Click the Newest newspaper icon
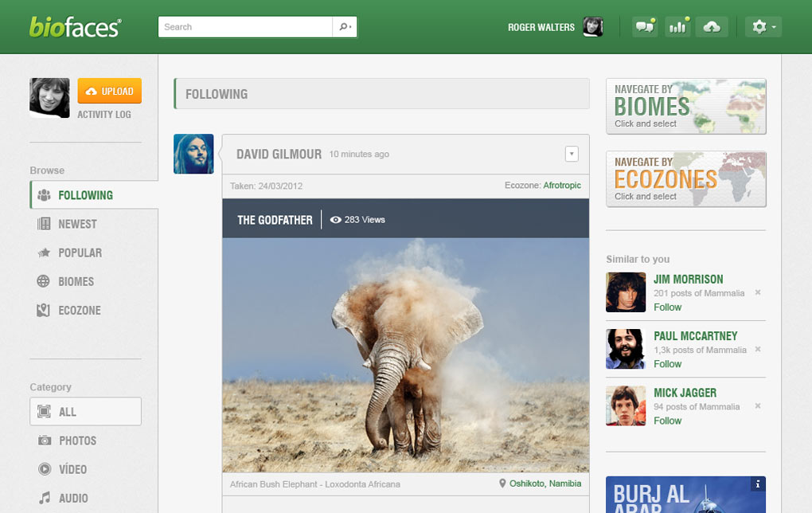This screenshot has width=812, height=513. 44,224
